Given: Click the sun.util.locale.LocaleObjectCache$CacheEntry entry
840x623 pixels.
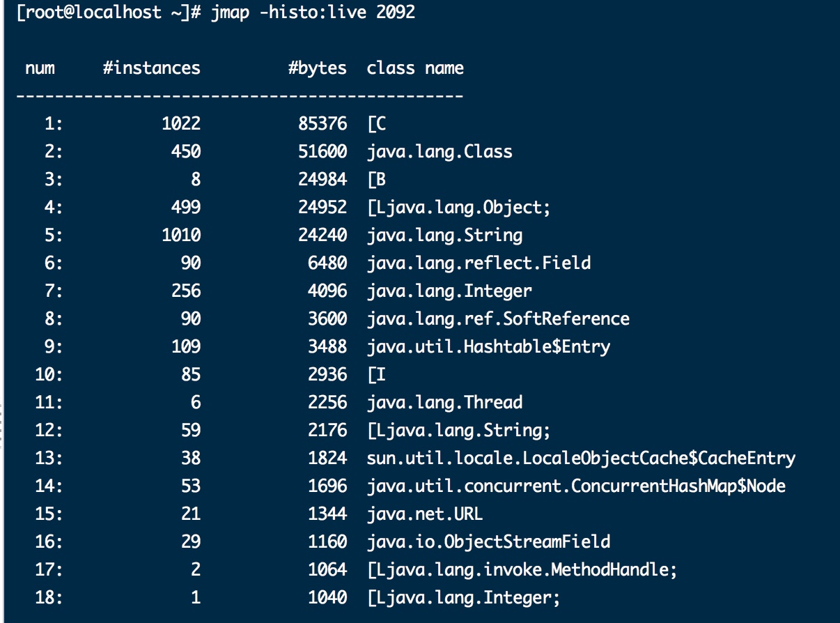Looking at the screenshot, I should [581, 459].
